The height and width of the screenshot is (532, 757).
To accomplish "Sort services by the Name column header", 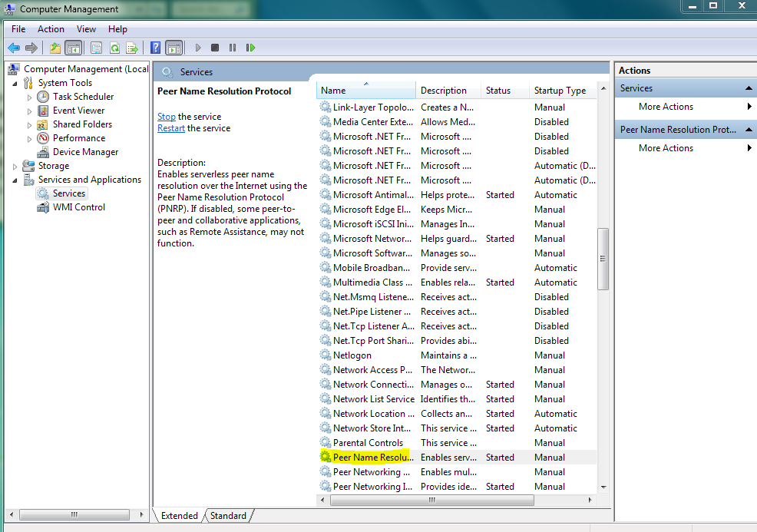I will pyautogui.click(x=366, y=91).
